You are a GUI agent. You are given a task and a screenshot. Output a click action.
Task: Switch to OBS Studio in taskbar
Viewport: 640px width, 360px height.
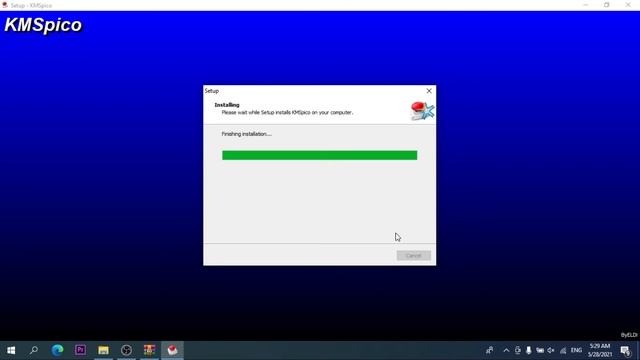127,350
